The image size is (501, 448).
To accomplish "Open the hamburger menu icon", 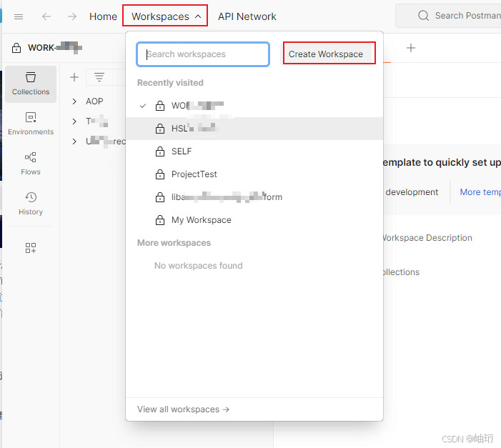I will click(19, 16).
